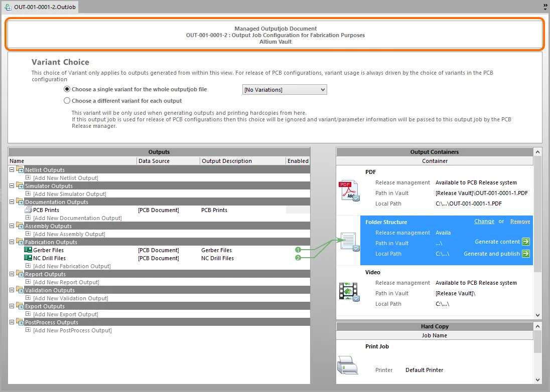
Task: Click the Change link in Folder Structure
Action: click(x=484, y=222)
